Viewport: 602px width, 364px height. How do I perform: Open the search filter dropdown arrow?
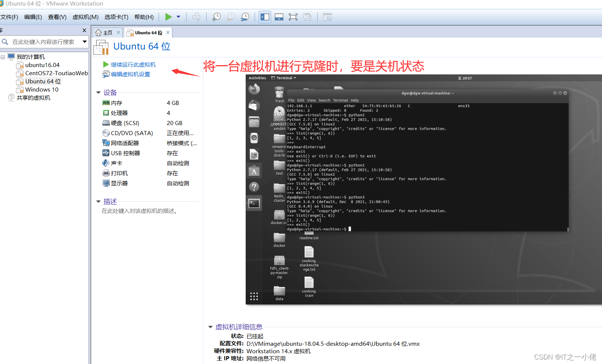coord(85,42)
